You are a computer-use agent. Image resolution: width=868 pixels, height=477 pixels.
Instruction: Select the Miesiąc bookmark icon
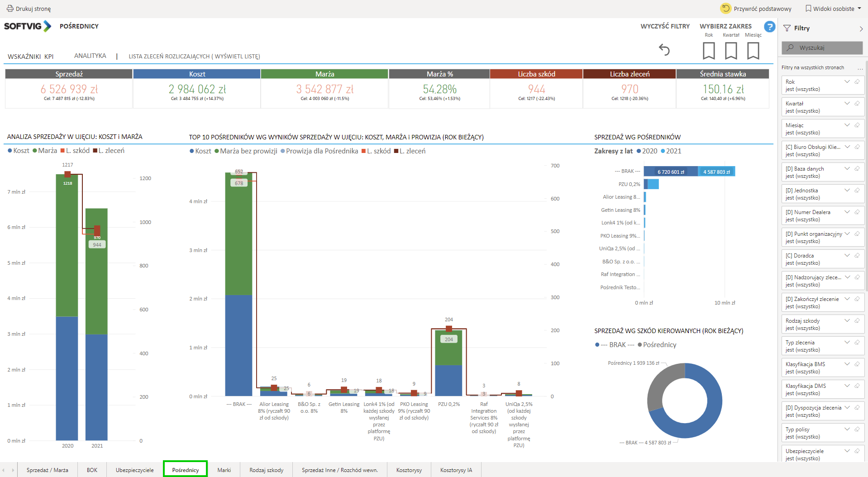pos(753,50)
